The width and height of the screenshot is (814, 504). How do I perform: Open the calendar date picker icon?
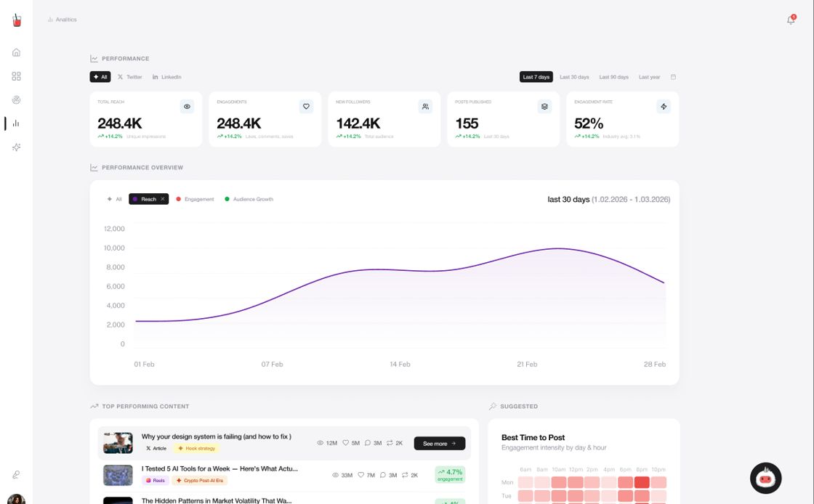(673, 77)
